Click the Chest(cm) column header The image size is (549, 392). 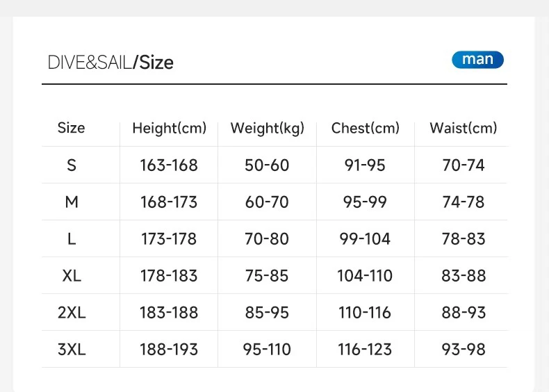365,128
